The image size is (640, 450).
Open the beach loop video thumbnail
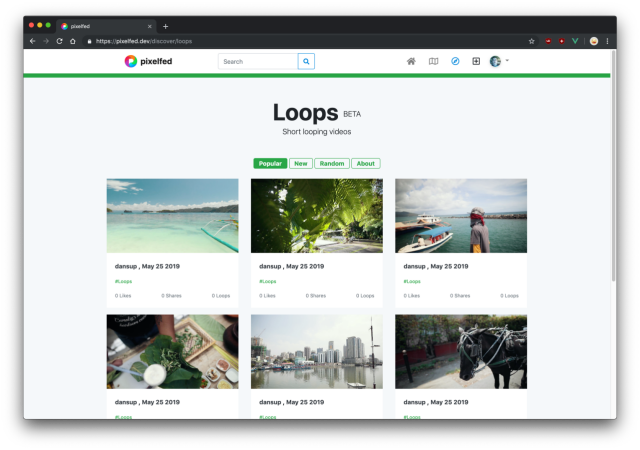[173, 216]
